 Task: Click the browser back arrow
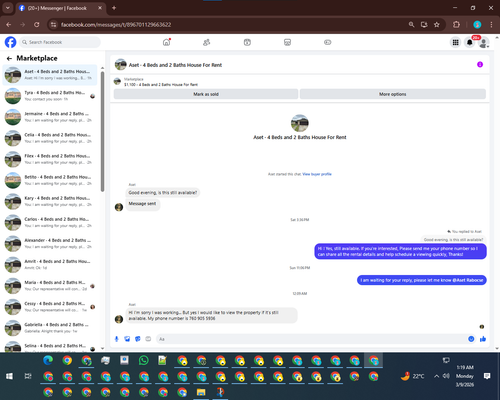[x=9, y=25]
